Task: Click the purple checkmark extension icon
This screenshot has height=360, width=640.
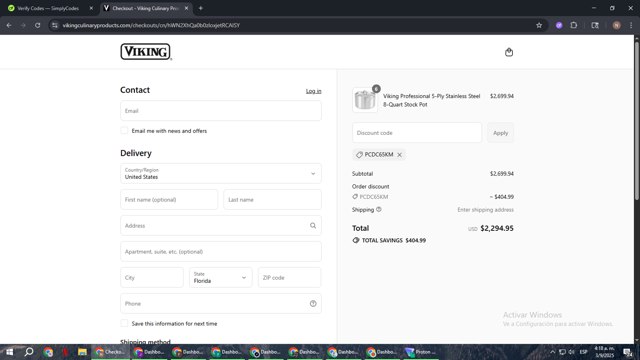Action: pos(559,25)
